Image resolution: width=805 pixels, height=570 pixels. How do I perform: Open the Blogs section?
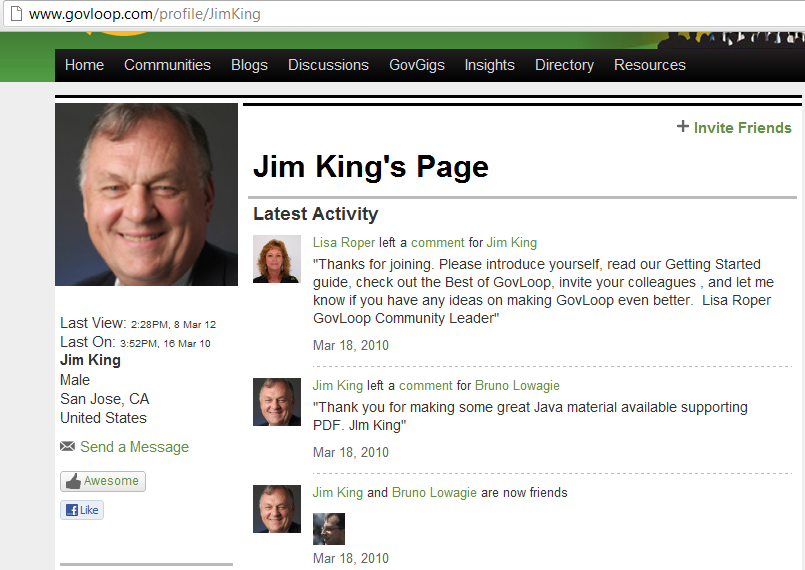pyautogui.click(x=249, y=65)
